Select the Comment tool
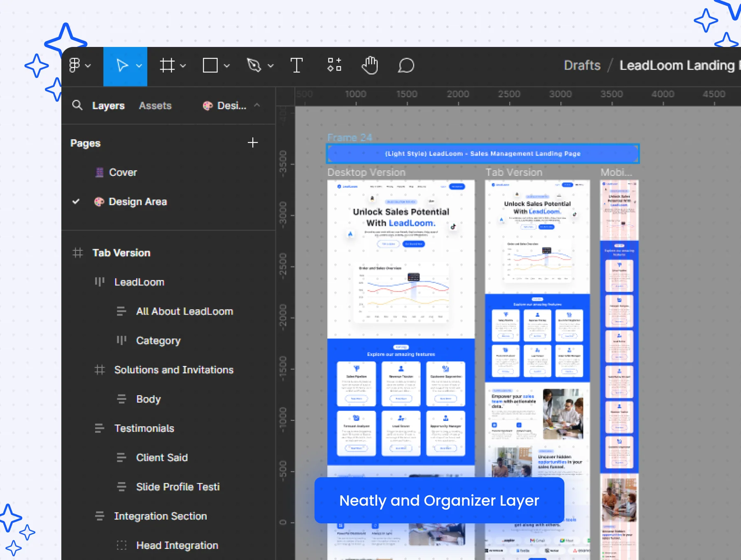Screen dimensions: 741x560 tap(406, 65)
